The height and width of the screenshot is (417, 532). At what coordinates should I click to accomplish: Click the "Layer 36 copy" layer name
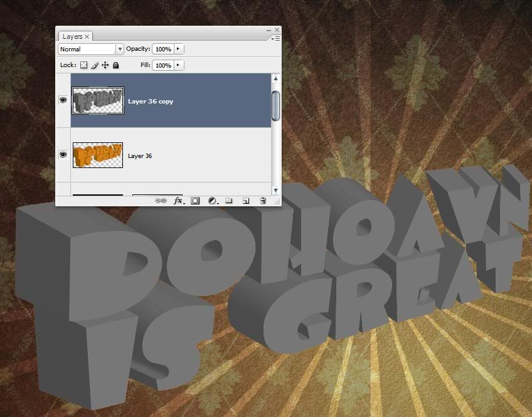tap(151, 102)
